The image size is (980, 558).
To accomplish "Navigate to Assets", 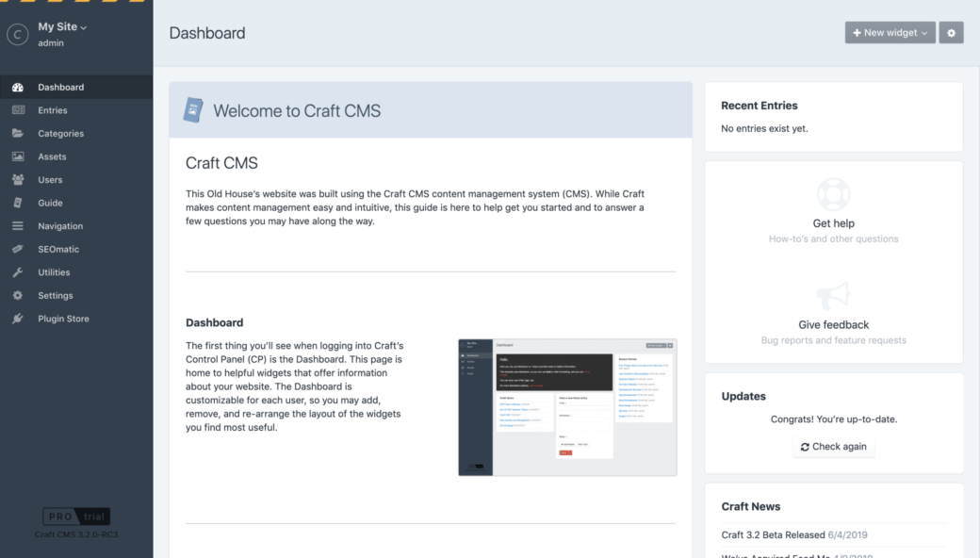I will (x=76, y=156).
